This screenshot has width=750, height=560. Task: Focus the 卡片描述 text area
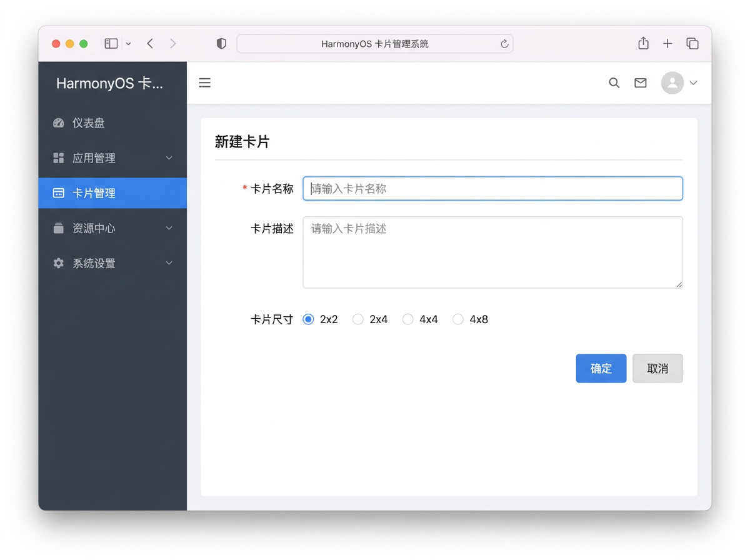pyautogui.click(x=492, y=252)
